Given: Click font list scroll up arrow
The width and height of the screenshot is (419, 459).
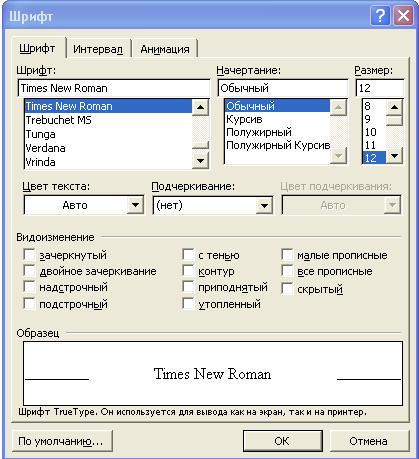Looking at the screenshot, I should (200, 107).
